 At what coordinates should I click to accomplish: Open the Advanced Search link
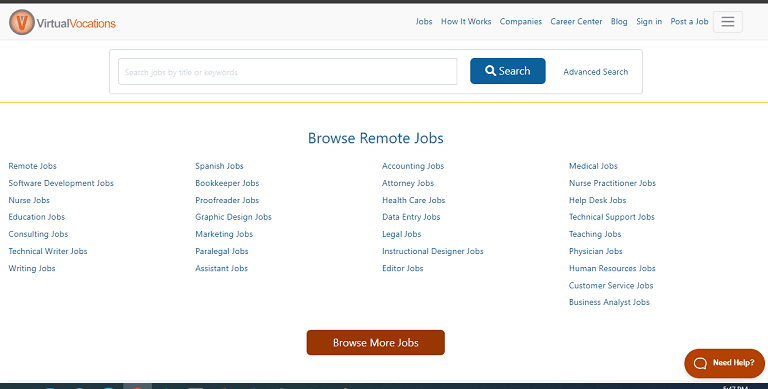[596, 72]
